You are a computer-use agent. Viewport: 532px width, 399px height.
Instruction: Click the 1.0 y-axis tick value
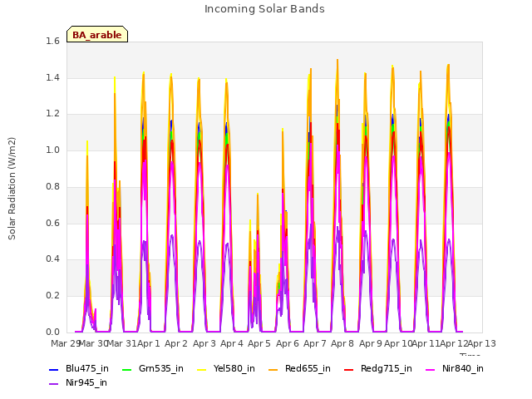(x=52, y=150)
